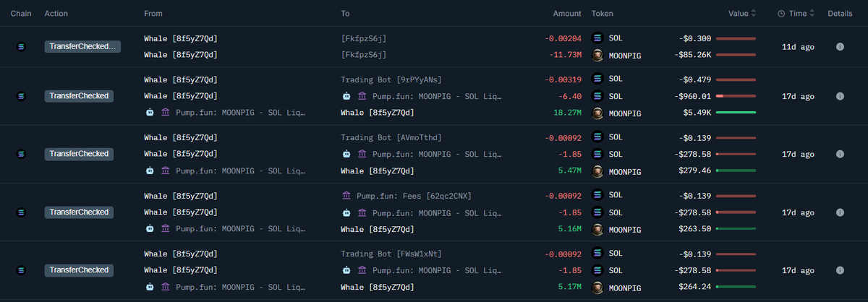Click MOONPIG token icon next to 5.16M amount
Screen dimensions: 868x302
pyautogui.click(x=597, y=229)
